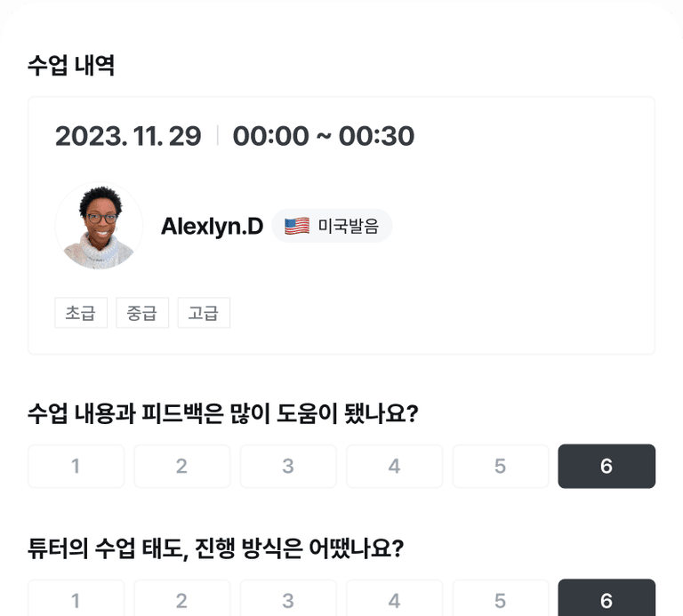Choose score 6 for lesson content

607,467
